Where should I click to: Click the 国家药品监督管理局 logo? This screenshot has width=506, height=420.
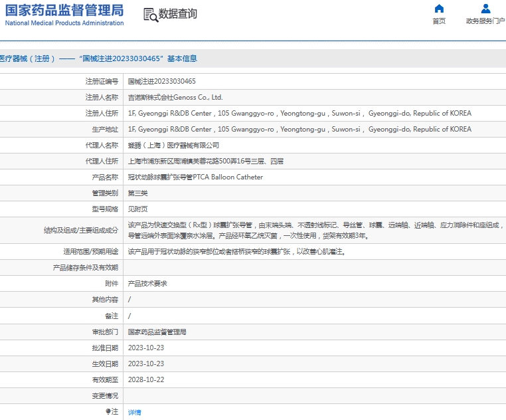[x=64, y=15]
